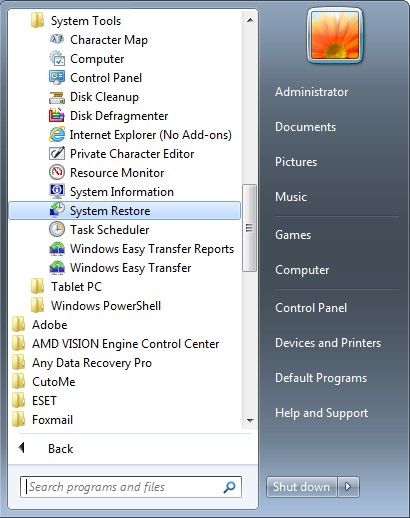Click the orange flower user account picture
410x518 pixels.
pyautogui.click(x=335, y=35)
